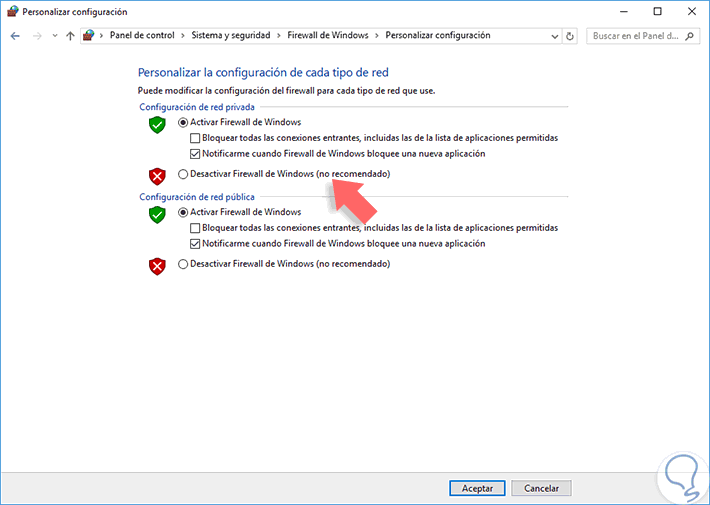Refresh the Personalizar configuración page
The width and height of the screenshot is (710, 505).
570,36
